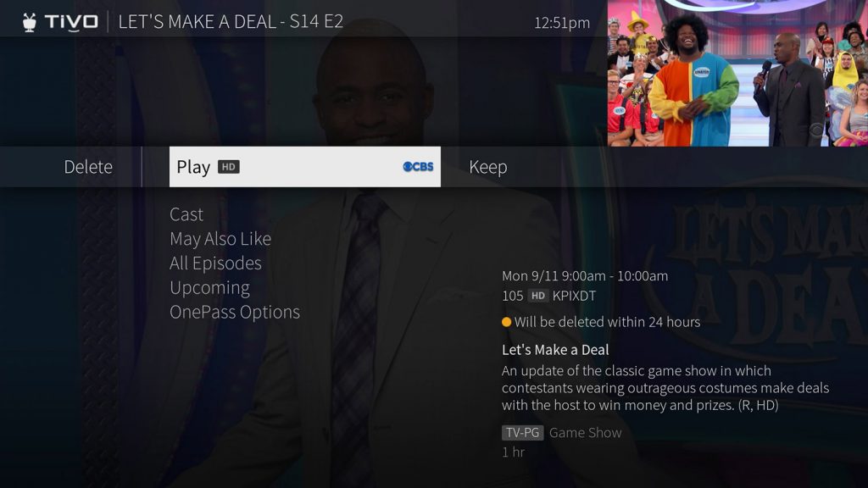Open All Episodes list
Image resolution: width=868 pixels, height=488 pixels.
[215, 263]
